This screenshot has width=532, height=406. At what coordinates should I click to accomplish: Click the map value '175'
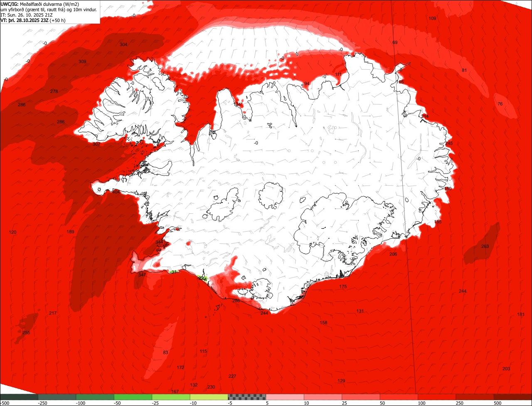coord(343,287)
